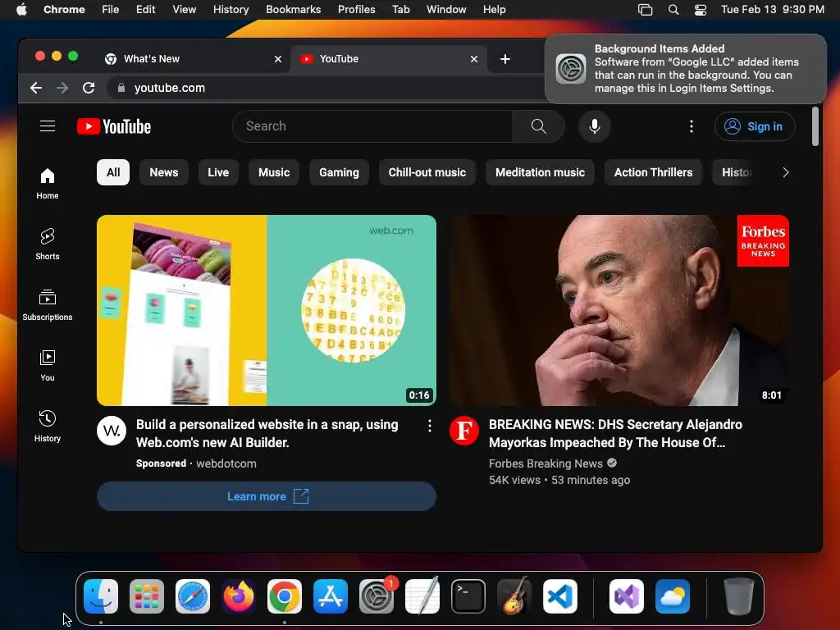Click the Web.com AI Builder ad title
The width and height of the screenshot is (840, 630).
pos(267,433)
